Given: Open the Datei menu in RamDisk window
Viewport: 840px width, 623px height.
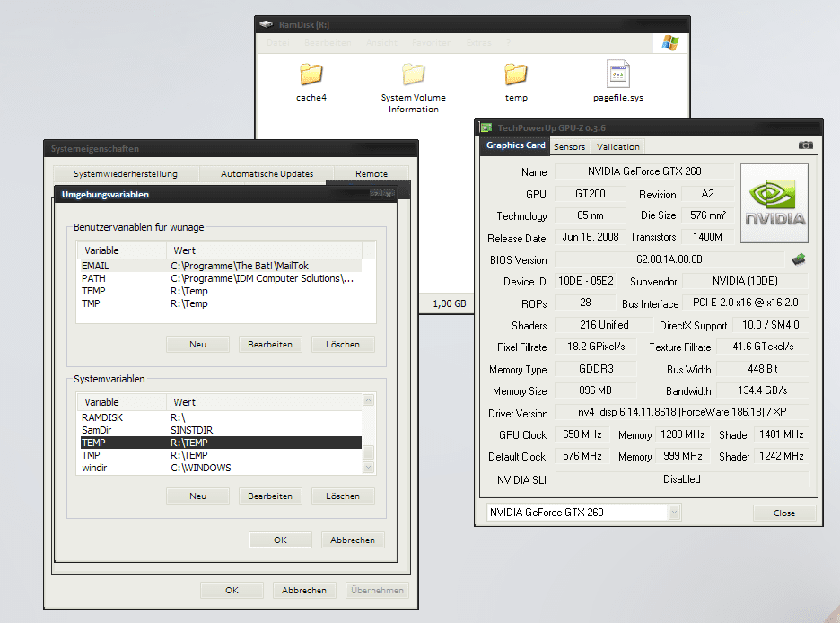Looking at the screenshot, I should pyautogui.click(x=278, y=42).
